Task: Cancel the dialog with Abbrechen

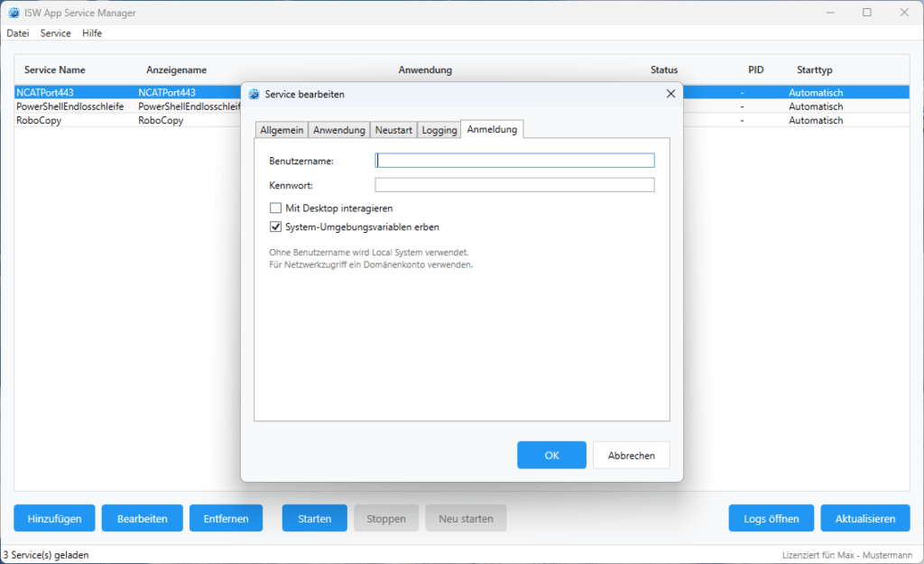Action: tap(631, 455)
